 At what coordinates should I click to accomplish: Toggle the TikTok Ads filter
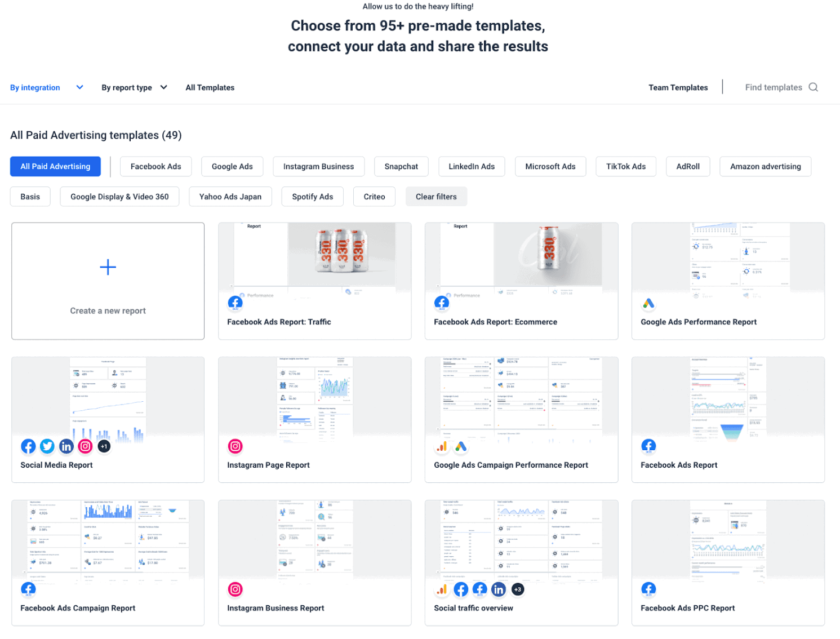625,166
